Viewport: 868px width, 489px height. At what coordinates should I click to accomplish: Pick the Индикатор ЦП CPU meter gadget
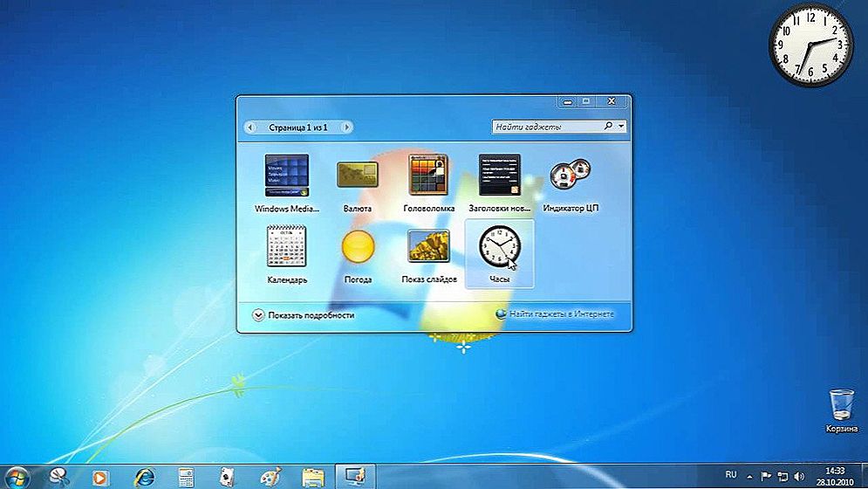571,184
